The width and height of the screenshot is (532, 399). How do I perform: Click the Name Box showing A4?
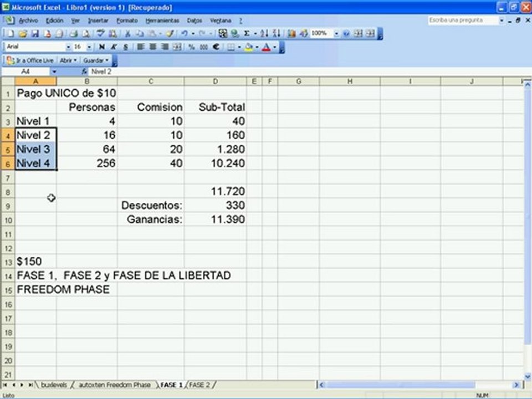click(25, 71)
